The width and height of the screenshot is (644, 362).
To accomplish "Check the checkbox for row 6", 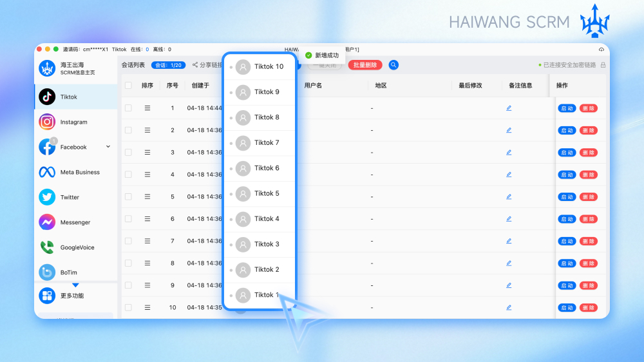I will coord(129,219).
